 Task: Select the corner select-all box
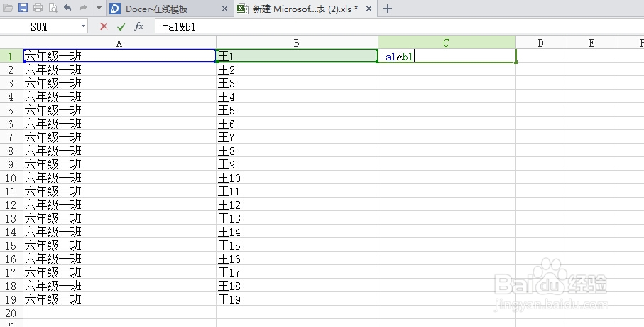click(x=11, y=43)
